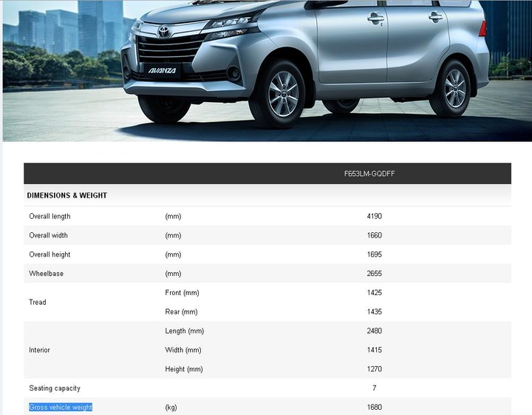Image resolution: width=532 pixels, height=415 pixels.
Task: Click the (kg) unit for gross weight
Action: tap(171, 407)
